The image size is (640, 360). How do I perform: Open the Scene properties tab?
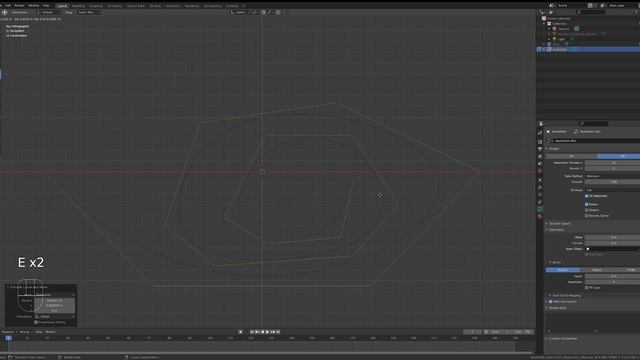tap(540, 164)
